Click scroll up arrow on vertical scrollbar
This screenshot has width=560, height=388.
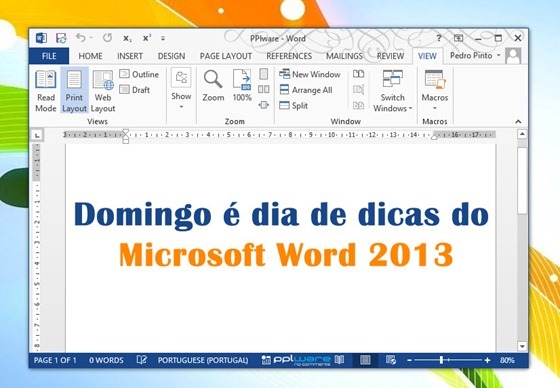pos(522,134)
